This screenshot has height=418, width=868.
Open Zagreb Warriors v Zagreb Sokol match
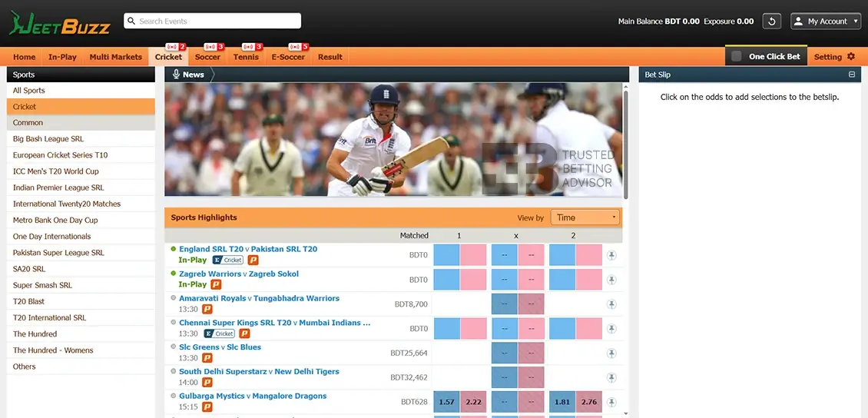(239, 274)
